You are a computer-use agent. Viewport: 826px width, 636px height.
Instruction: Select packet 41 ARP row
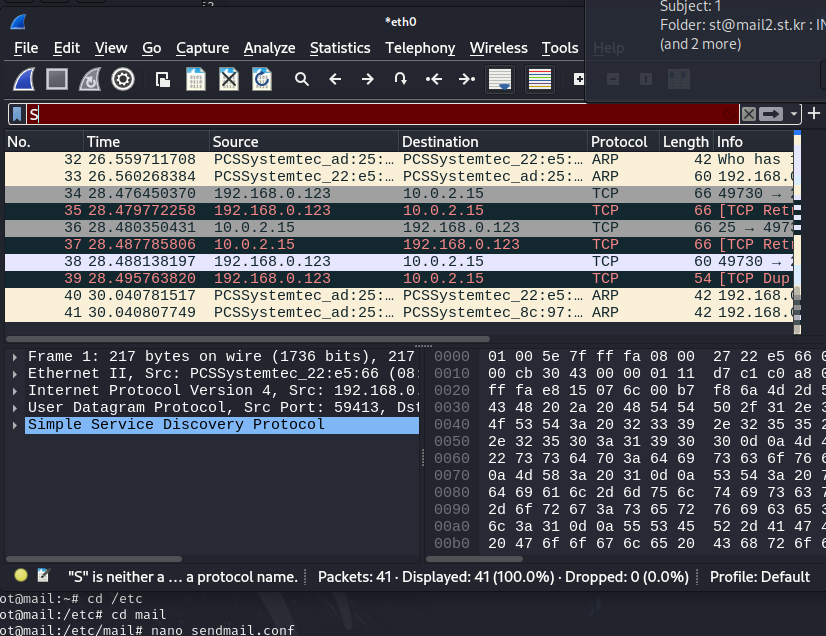click(x=399, y=312)
